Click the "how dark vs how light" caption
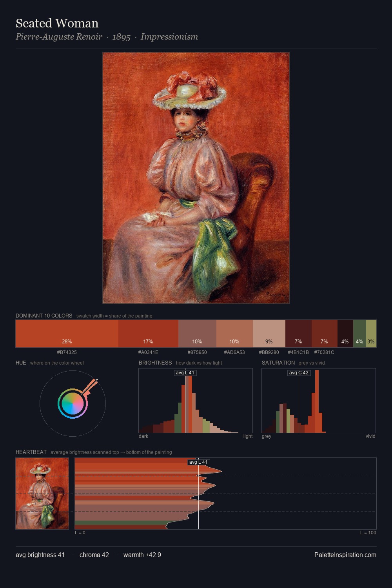 (x=199, y=363)
